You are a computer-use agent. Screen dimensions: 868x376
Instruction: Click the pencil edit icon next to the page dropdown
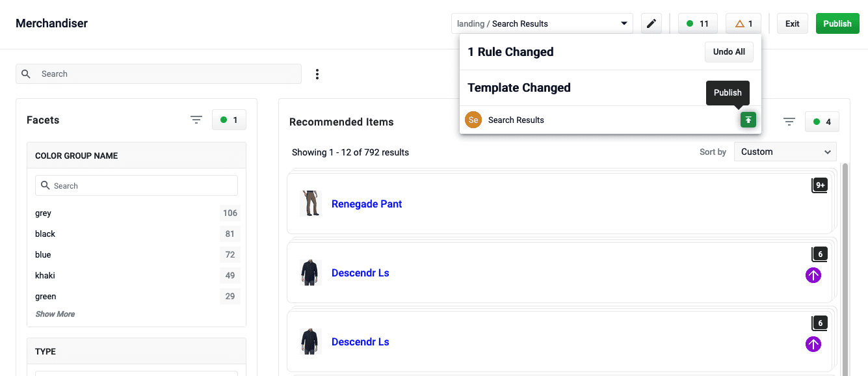[x=651, y=23]
